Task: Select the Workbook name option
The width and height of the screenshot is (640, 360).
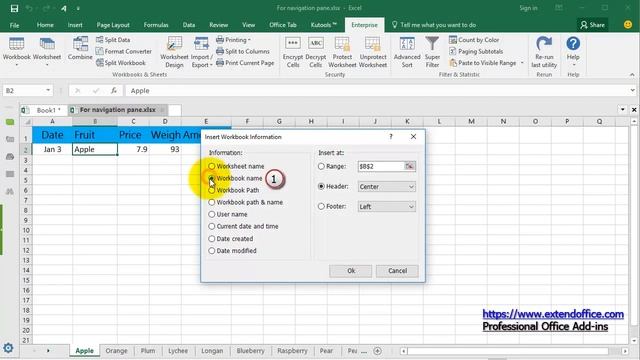Action: click(x=236, y=178)
